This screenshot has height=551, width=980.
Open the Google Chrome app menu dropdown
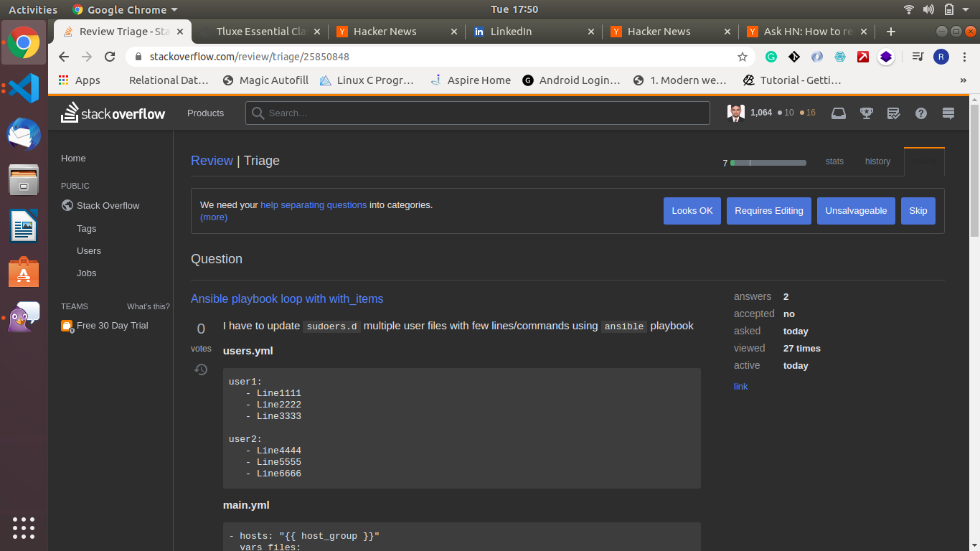pyautogui.click(x=125, y=9)
